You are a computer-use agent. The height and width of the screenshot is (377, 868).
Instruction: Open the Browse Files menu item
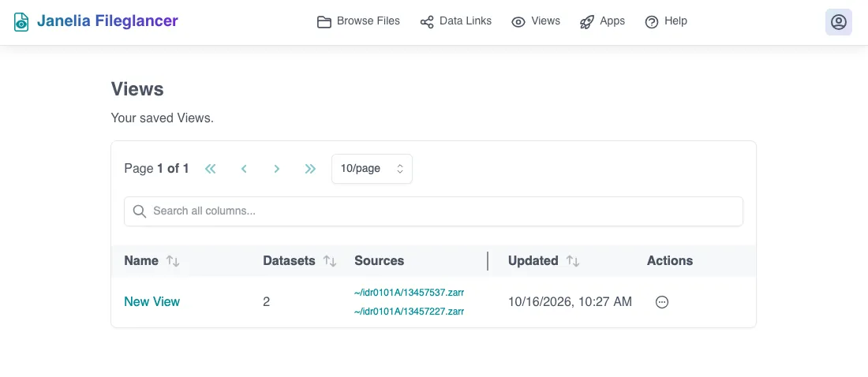[358, 21]
